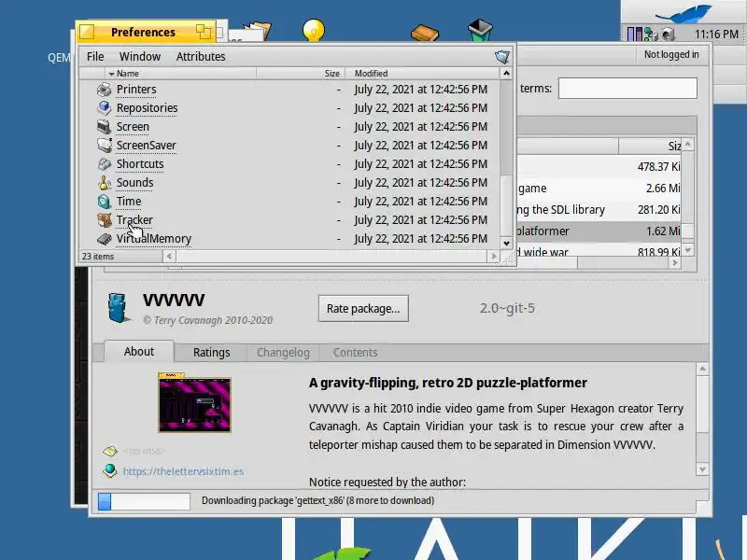747x560 pixels.
Task: Open the Shortcuts preference icon
Action: pyautogui.click(x=104, y=164)
